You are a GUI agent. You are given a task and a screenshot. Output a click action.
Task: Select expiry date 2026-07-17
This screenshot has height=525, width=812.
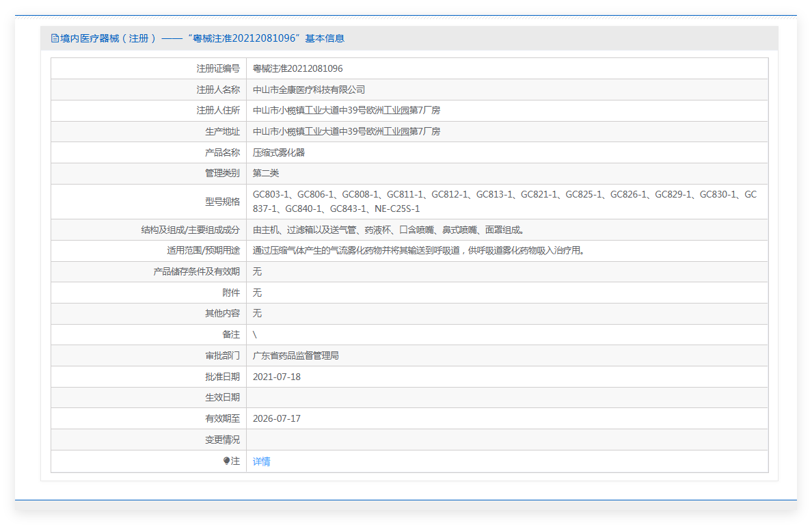(x=277, y=419)
